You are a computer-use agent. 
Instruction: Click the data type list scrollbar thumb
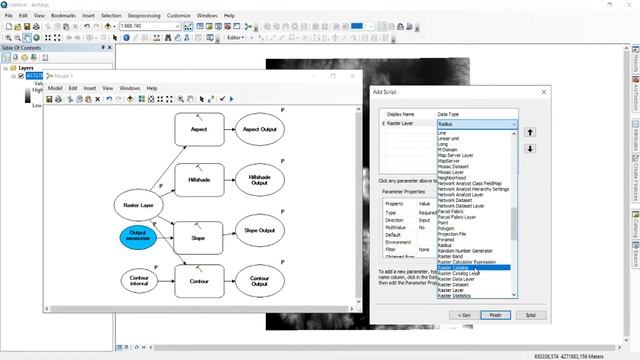[x=514, y=224]
